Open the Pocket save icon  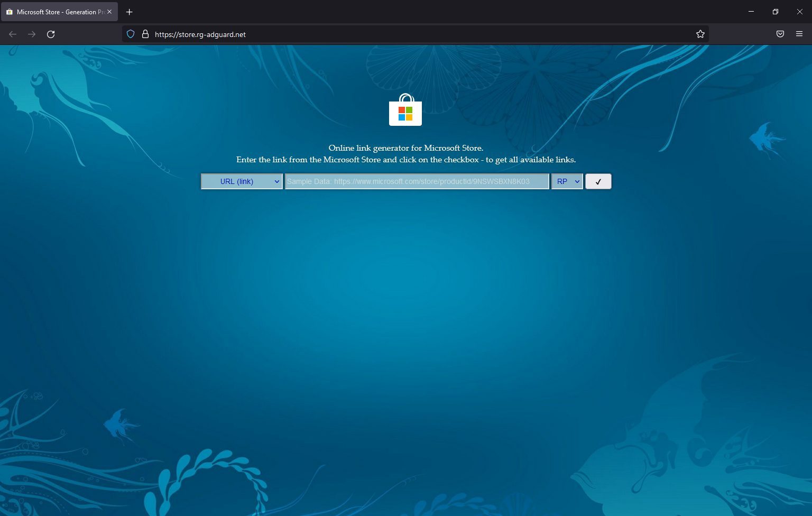point(780,34)
